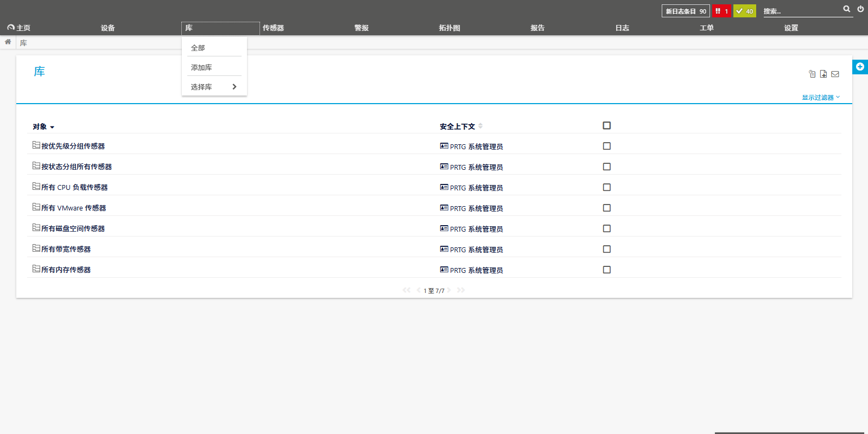
Task: Tick the checkbox for 所有带宽传感器 row
Action: pyautogui.click(x=607, y=249)
